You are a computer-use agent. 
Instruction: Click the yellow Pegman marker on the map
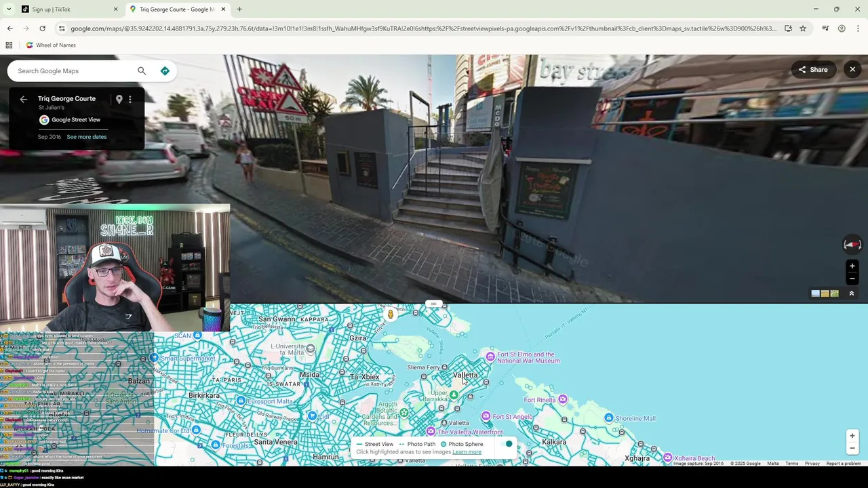[x=391, y=314]
